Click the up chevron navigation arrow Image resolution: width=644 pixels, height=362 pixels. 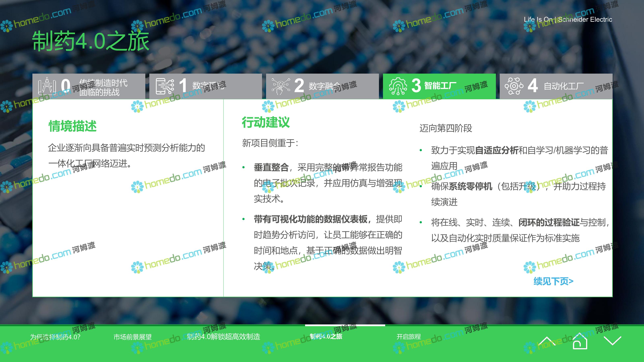click(547, 341)
